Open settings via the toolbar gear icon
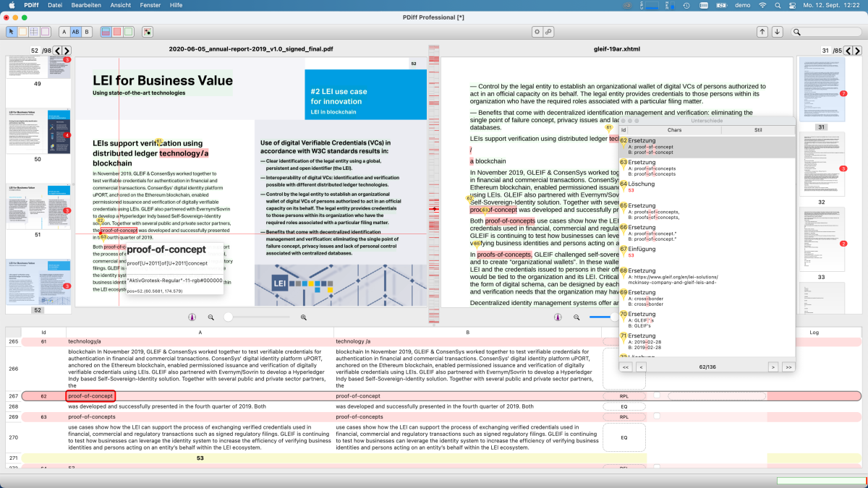The image size is (868, 488). click(537, 32)
